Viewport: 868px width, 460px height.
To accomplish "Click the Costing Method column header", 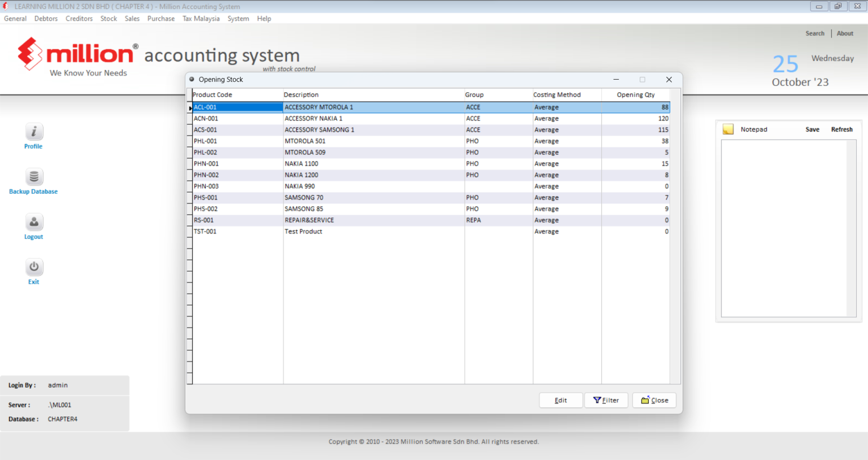I will click(x=567, y=95).
